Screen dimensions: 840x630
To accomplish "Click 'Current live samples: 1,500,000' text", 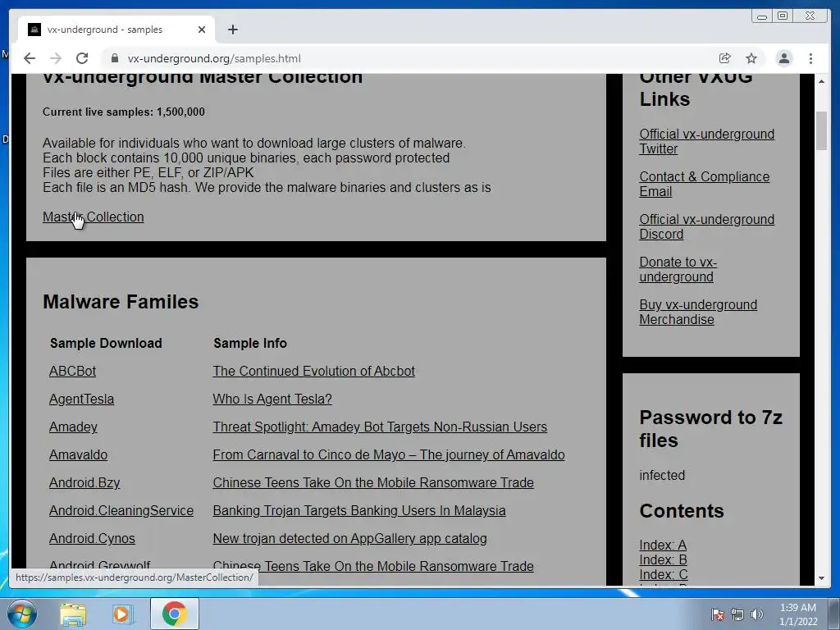I will (124, 112).
